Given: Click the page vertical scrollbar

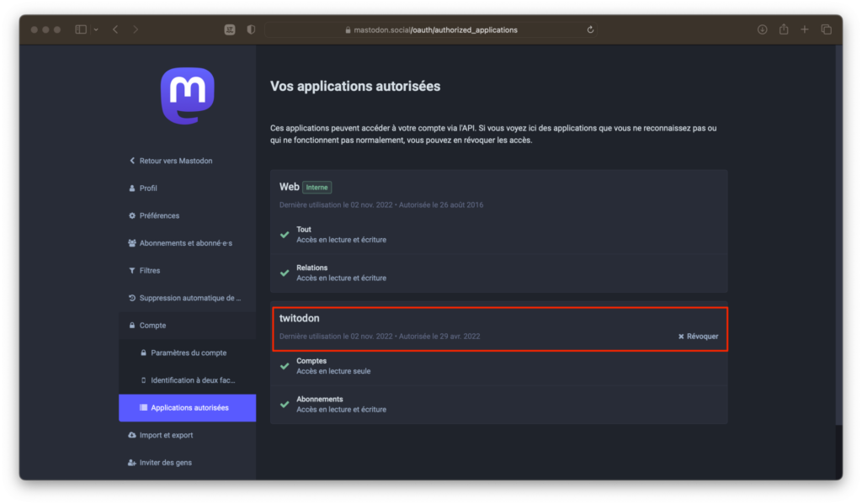Looking at the screenshot, I should [838, 236].
